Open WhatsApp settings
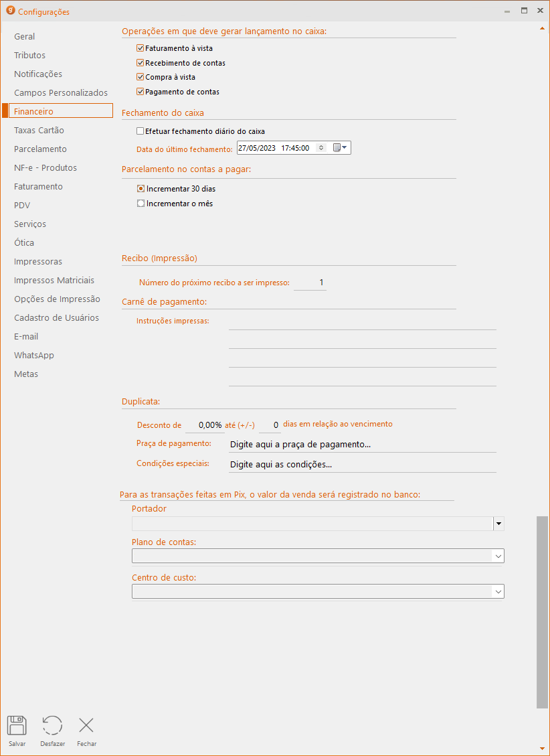The image size is (550, 756). (34, 356)
